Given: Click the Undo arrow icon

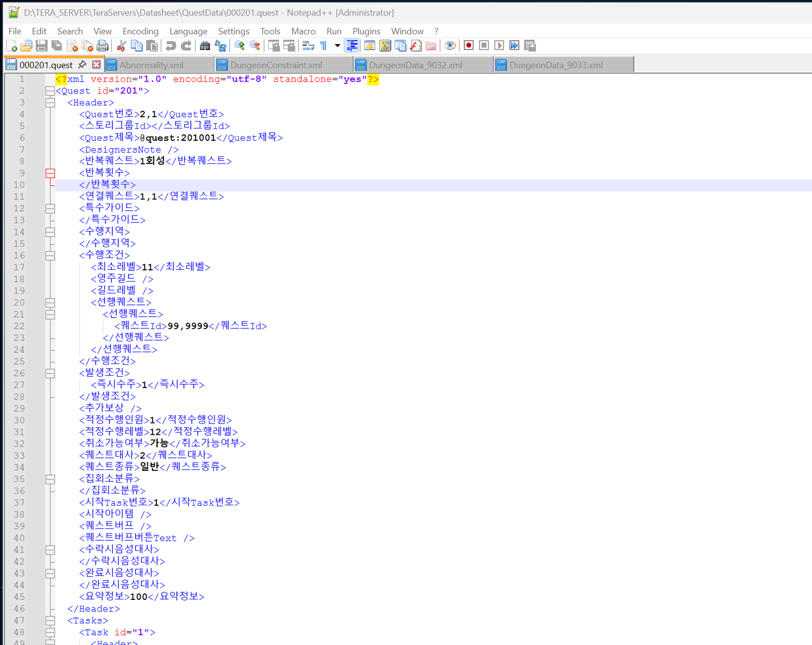Looking at the screenshot, I should 171,46.
